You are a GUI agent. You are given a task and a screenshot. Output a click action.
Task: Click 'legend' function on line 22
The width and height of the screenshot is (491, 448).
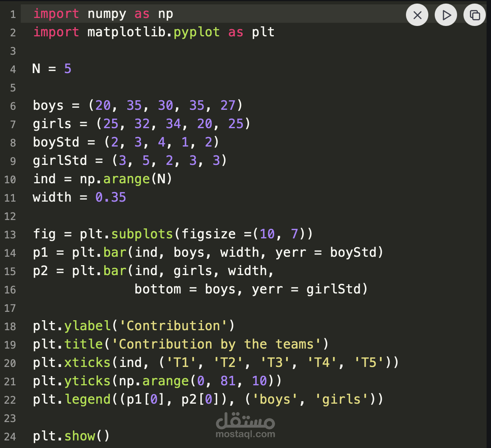[87, 400]
